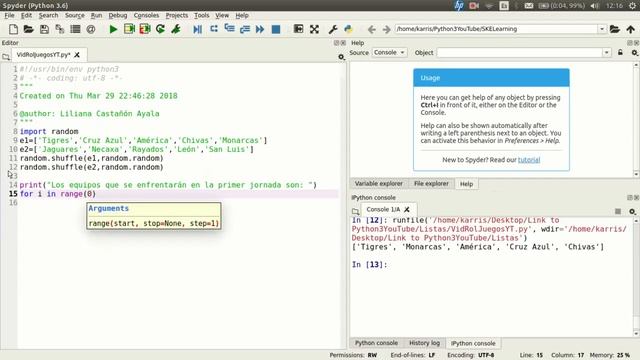Continue execution debug icon

[x=260, y=29]
